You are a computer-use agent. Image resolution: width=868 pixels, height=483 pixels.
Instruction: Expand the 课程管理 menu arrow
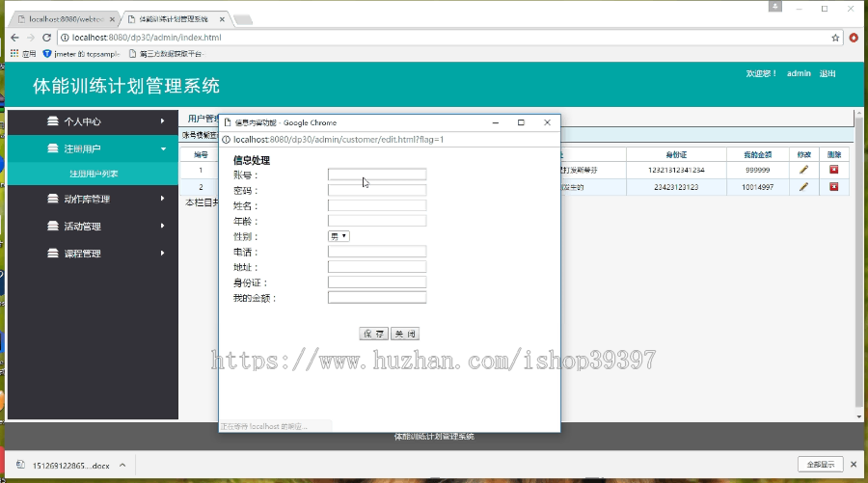point(162,253)
